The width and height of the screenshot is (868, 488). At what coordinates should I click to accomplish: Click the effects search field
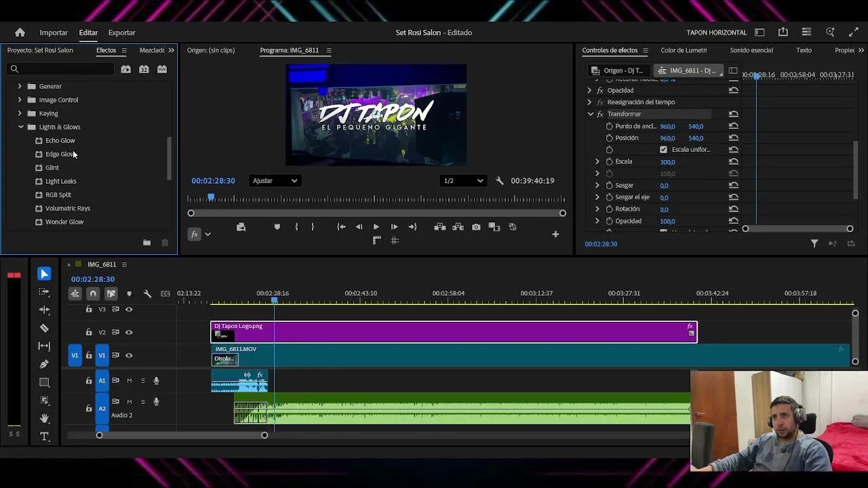pos(61,69)
